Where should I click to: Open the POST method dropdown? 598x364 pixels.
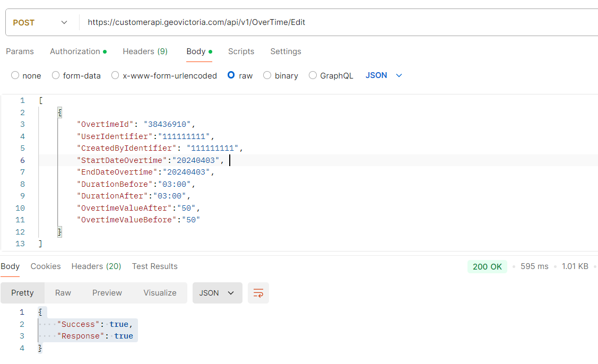[40, 22]
